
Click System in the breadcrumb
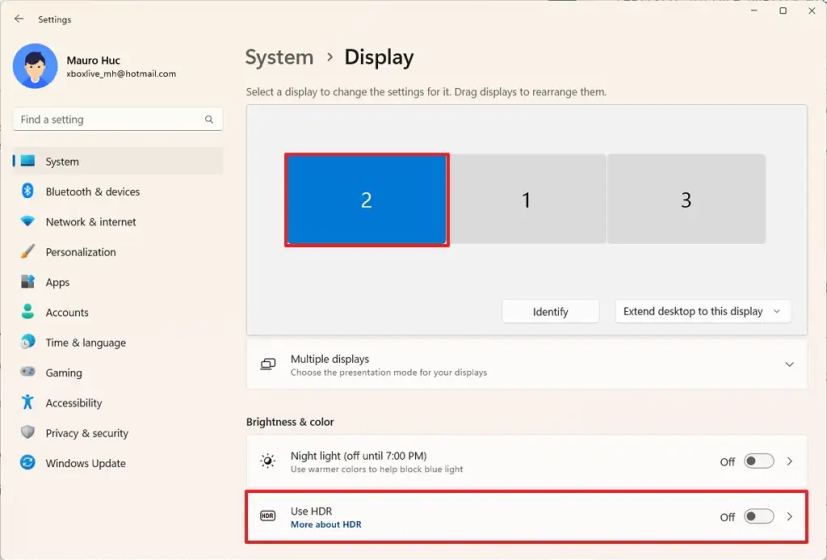click(x=280, y=57)
